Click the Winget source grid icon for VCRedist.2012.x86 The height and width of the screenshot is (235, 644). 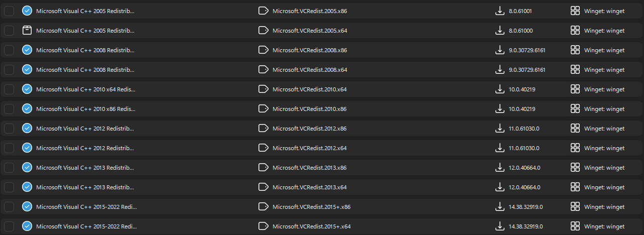[x=575, y=129]
